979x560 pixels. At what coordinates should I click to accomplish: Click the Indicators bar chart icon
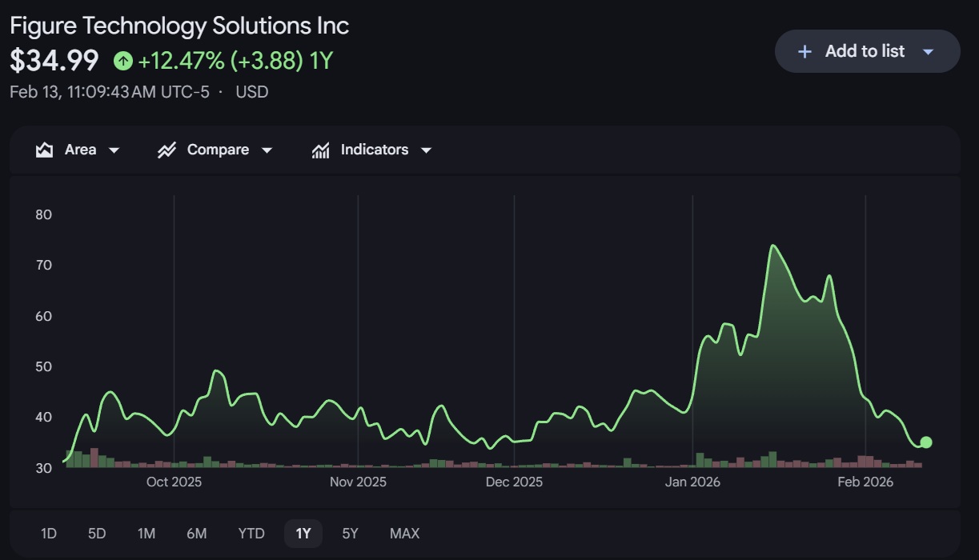[x=321, y=150]
